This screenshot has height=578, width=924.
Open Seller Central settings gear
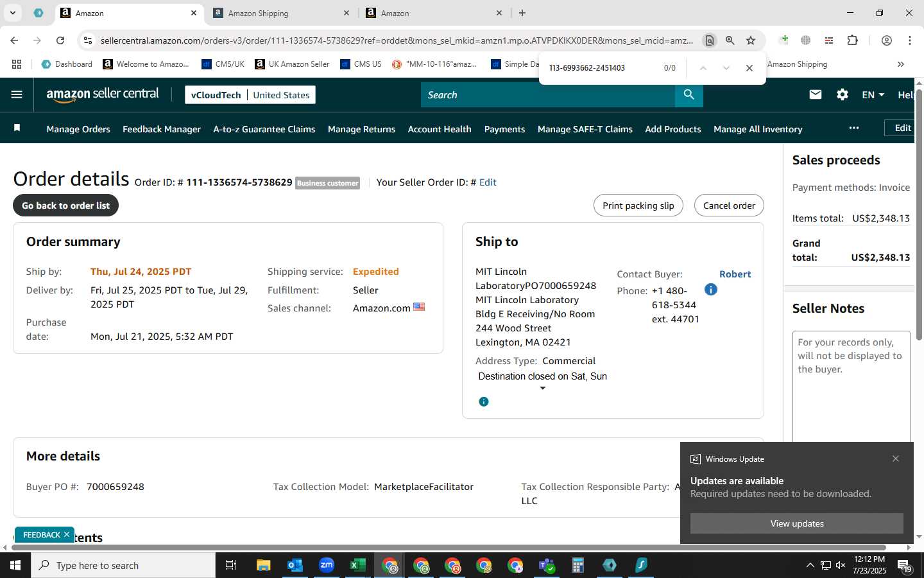843,94
